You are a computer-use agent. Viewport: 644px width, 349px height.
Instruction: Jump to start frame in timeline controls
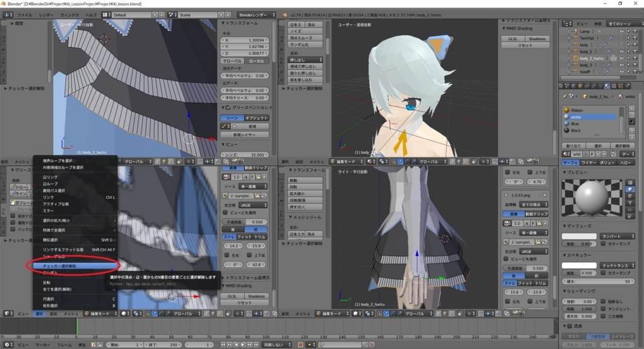(223, 345)
